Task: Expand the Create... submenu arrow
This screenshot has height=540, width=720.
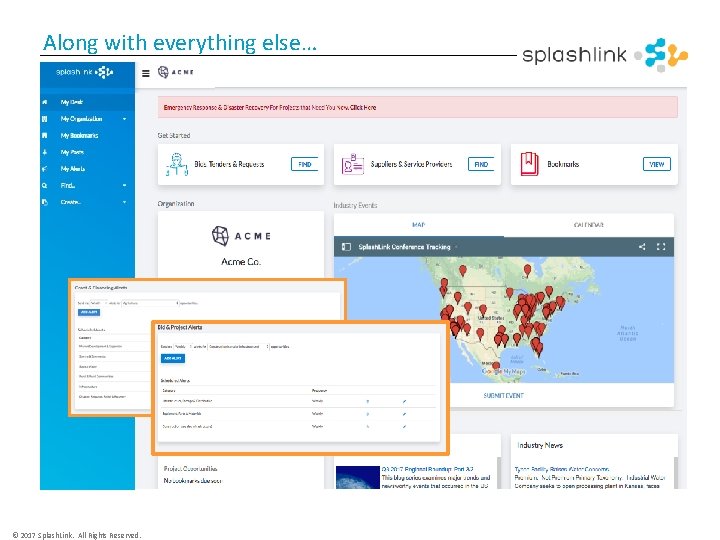Action: coord(124,202)
